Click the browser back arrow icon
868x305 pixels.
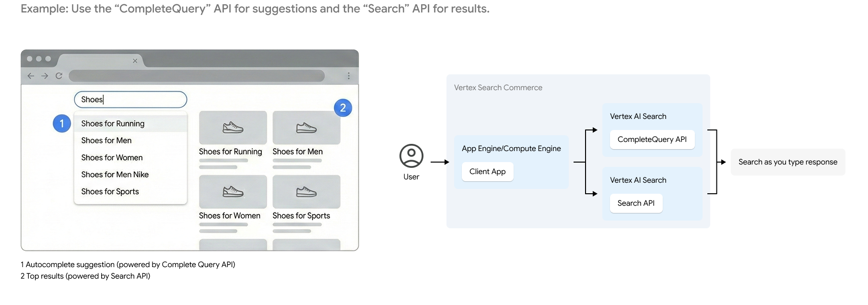click(x=31, y=76)
